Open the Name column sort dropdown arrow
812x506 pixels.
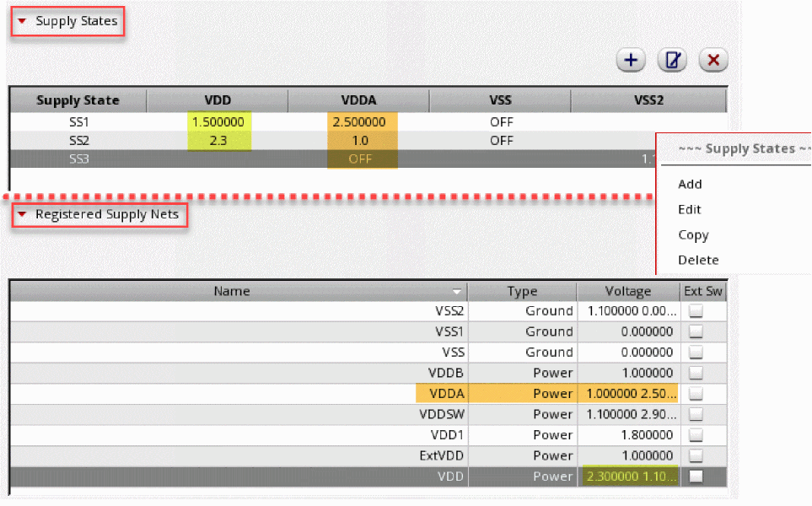tap(456, 292)
